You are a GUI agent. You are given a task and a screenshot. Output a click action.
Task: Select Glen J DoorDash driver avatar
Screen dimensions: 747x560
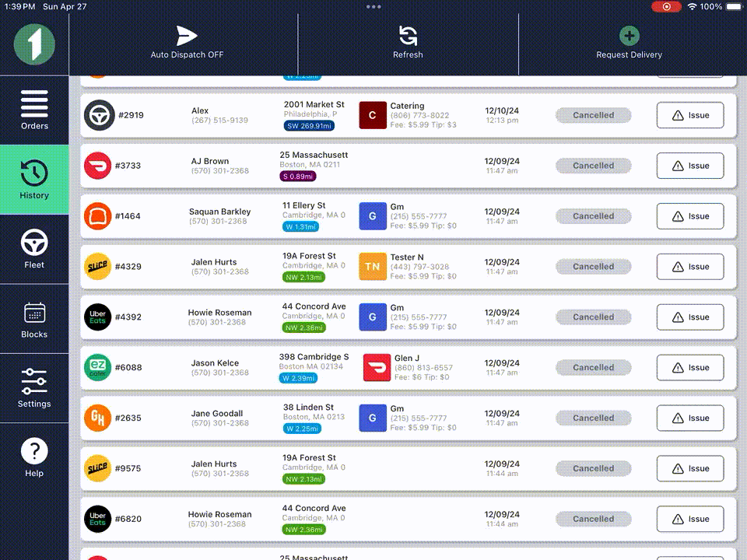click(377, 368)
